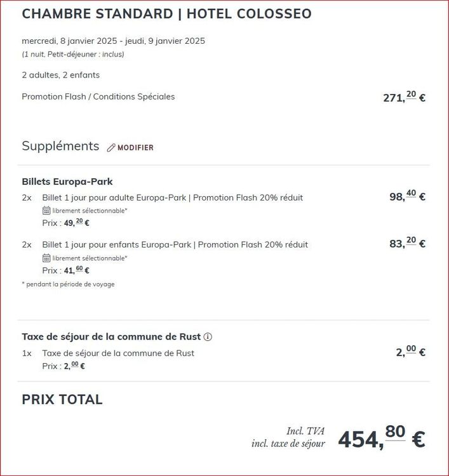
Task: Click "Promotion Flash / Conditions Spéciales" text
Action: coord(98,97)
